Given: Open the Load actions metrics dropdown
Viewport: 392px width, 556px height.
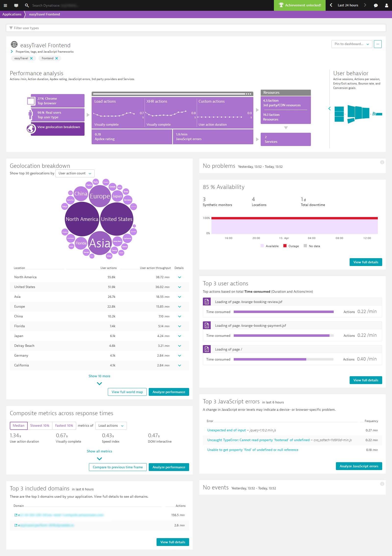Looking at the screenshot, I should point(111,426).
